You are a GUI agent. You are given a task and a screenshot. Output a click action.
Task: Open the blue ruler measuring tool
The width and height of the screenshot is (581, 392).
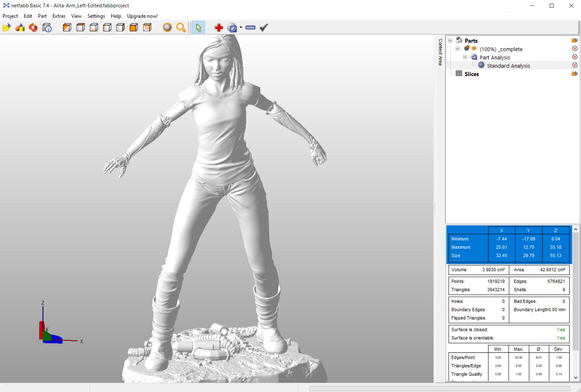[x=251, y=28]
